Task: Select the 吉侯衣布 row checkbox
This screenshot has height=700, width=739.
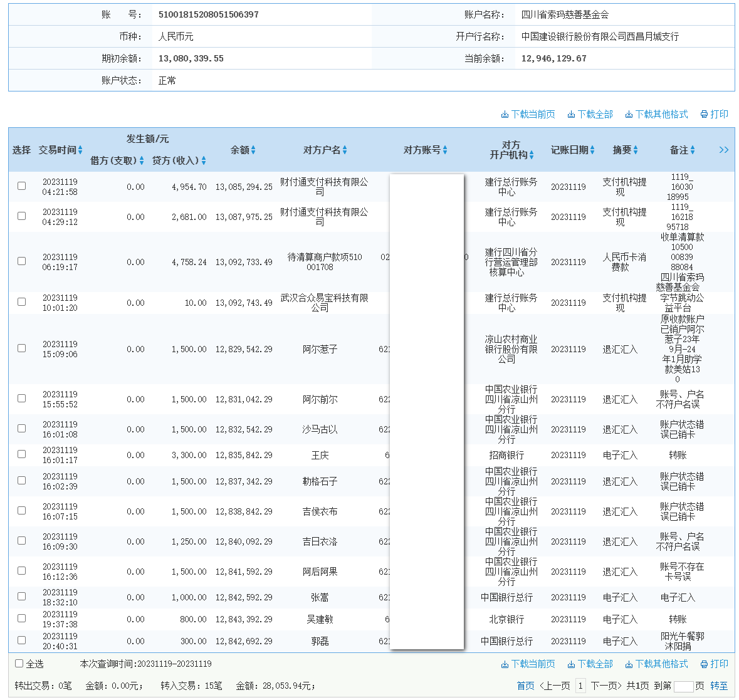Action: point(22,510)
